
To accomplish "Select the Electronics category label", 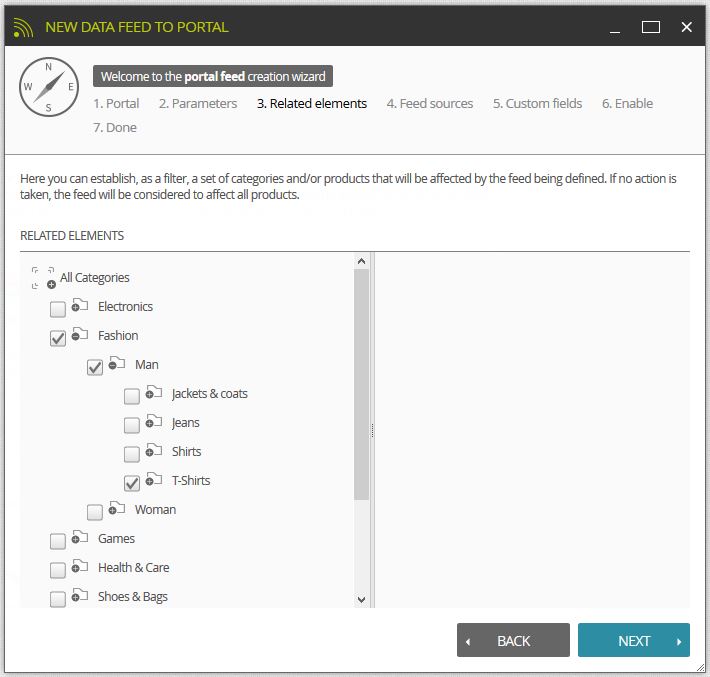I will coord(125,307).
